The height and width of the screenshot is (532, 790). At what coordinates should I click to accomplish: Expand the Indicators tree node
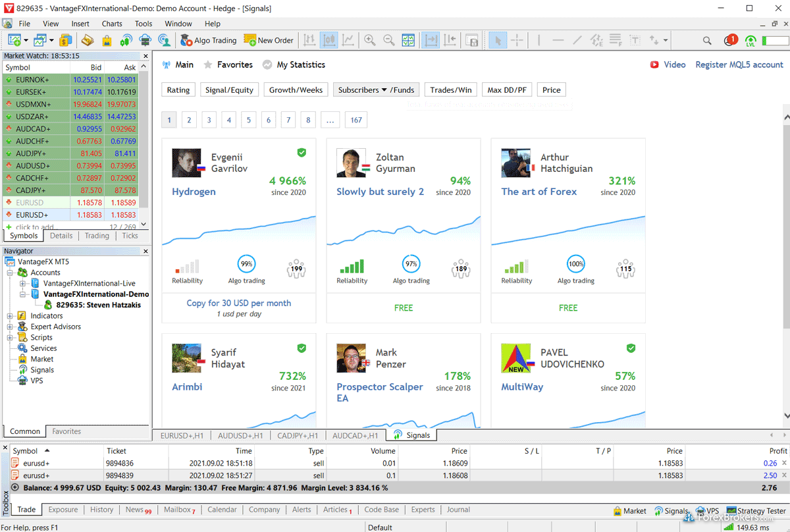click(11, 316)
